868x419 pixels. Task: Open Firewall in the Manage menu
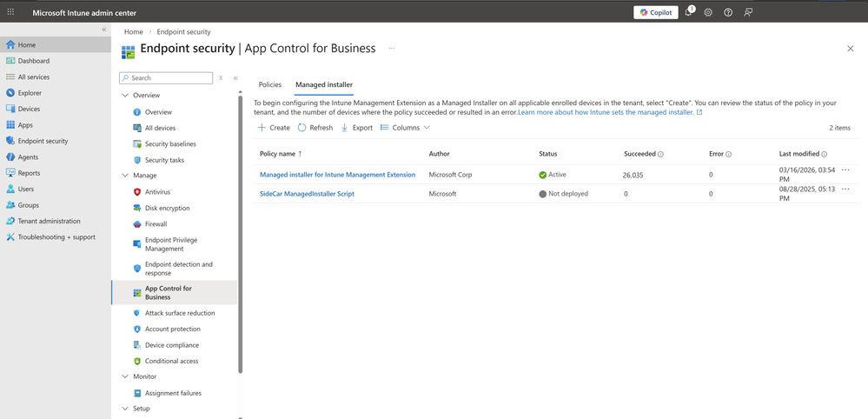click(156, 224)
